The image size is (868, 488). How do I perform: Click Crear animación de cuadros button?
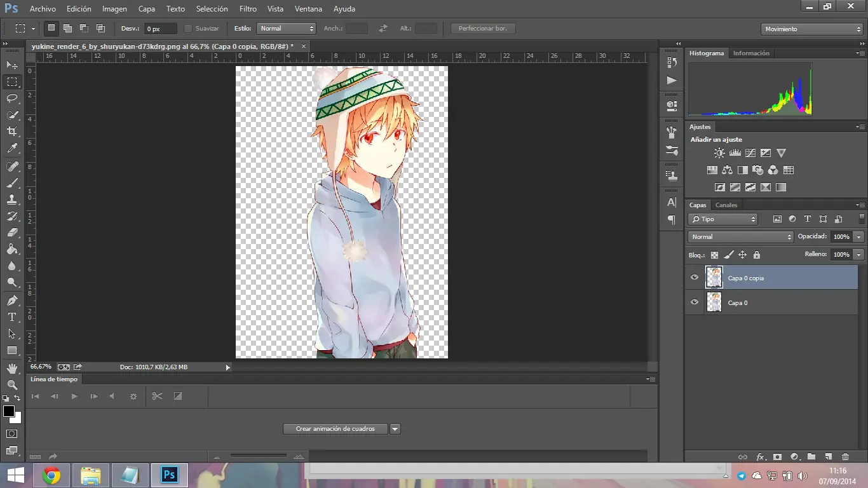coord(336,429)
